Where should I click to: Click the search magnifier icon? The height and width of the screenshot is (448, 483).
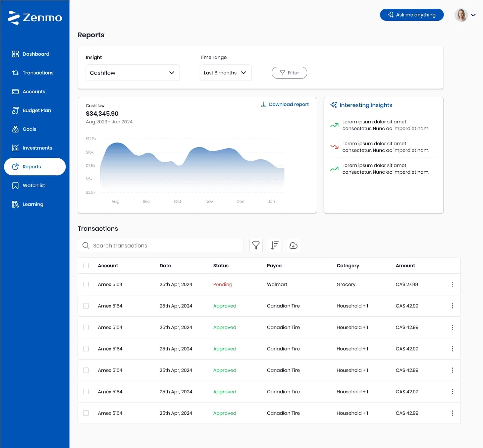(86, 245)
